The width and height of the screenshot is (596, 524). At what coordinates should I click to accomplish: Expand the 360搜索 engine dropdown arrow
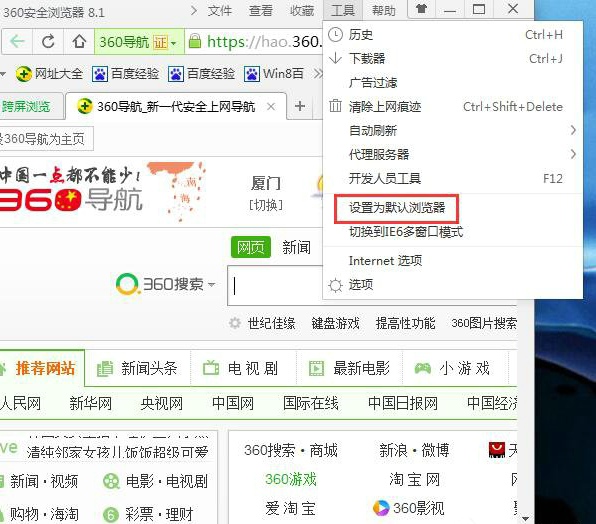coord(212,284)
